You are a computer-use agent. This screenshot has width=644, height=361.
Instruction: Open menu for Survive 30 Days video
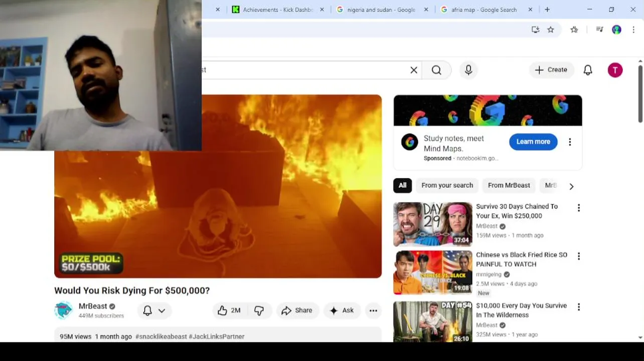point(579,208)
